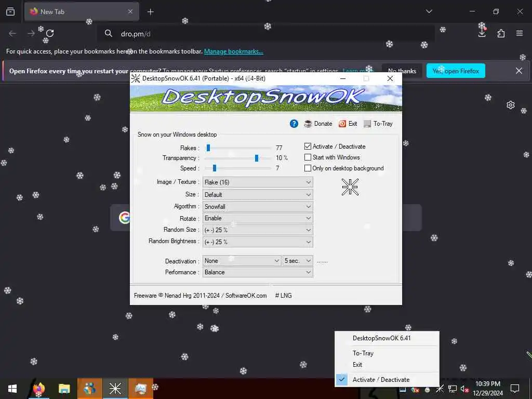Open Firefox downloads panel

482,33
